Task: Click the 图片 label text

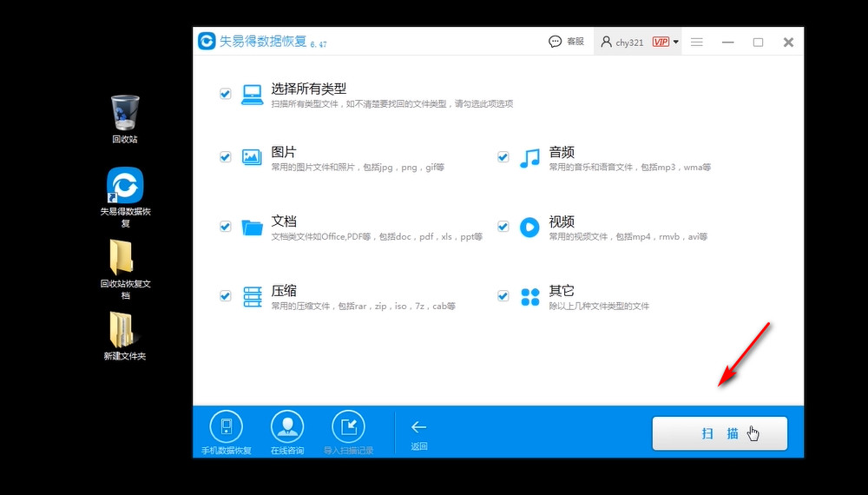Action: click(284, 152)
